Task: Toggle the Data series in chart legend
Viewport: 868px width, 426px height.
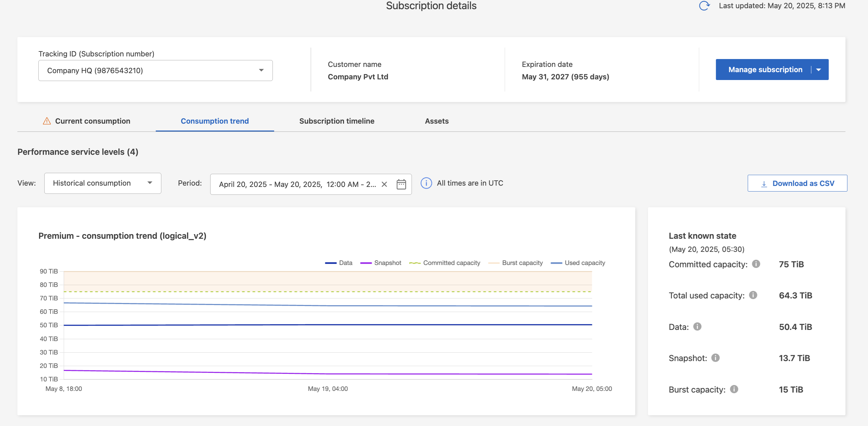Action: coord(339,263)
